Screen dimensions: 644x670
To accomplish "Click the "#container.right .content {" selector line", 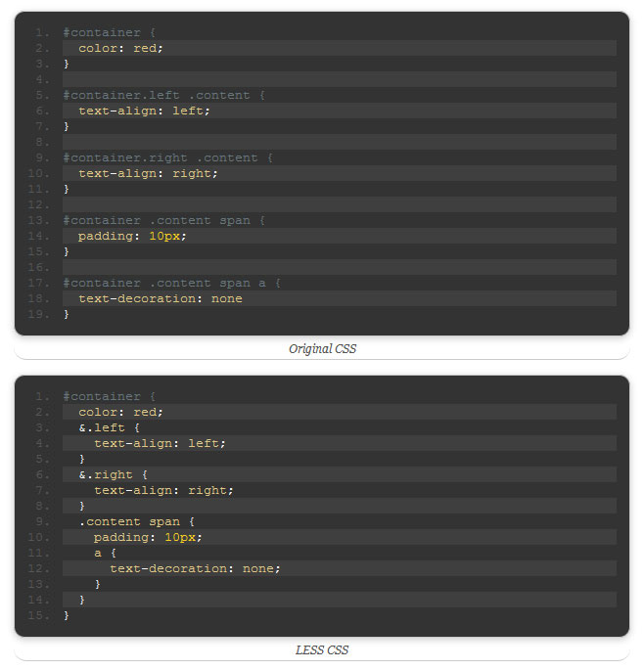I will [x=168, y=158].
